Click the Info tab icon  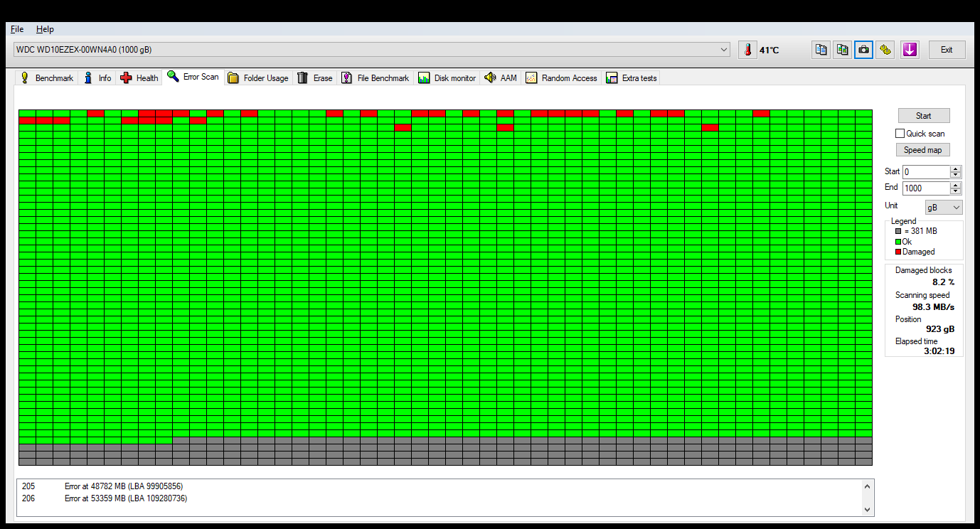click(88, 78)
